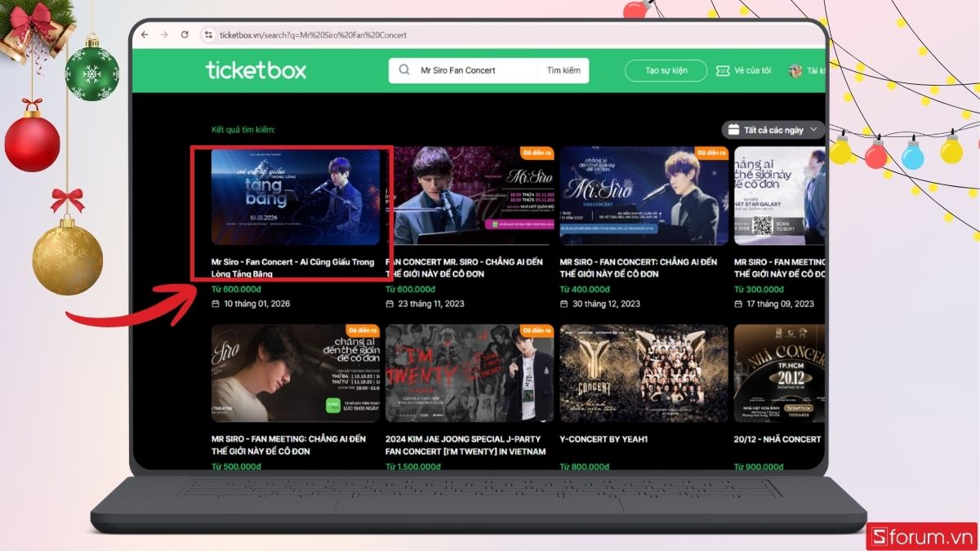Open the 30 tháng 12, 2023 concert poster
Viewport: 980px width, 551px height.
644,196
